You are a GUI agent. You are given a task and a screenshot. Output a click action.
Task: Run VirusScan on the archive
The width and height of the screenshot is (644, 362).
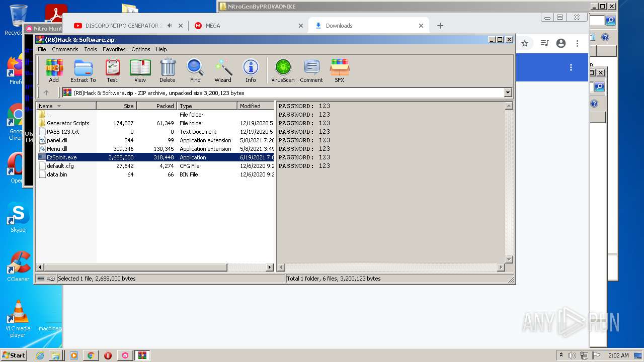tap(283, 70)
